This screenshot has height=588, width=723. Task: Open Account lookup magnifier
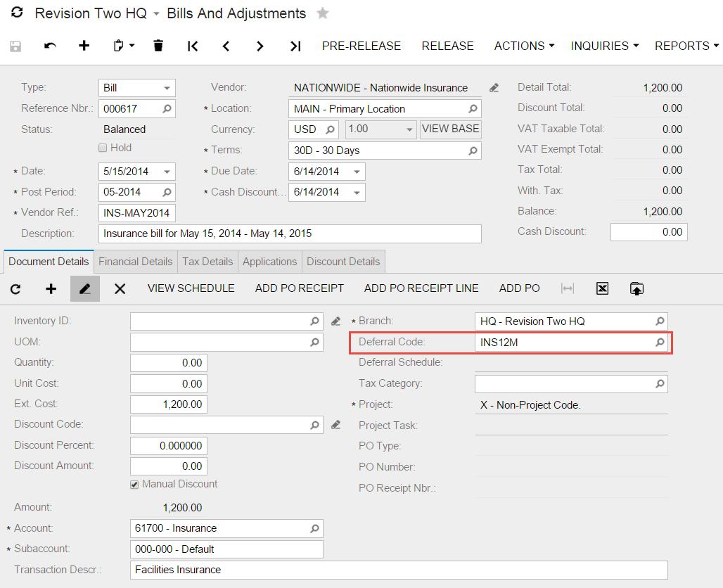pos(314,528)
